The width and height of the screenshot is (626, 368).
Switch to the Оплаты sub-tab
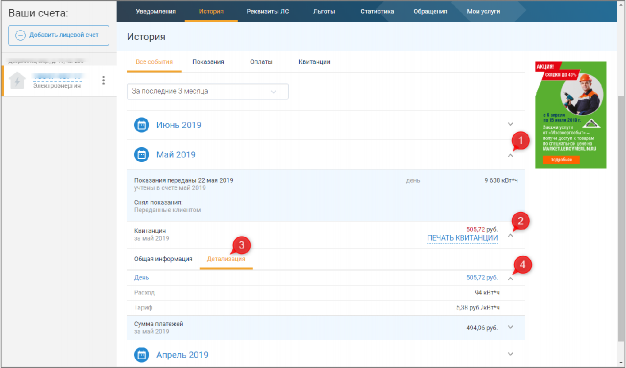261,62
